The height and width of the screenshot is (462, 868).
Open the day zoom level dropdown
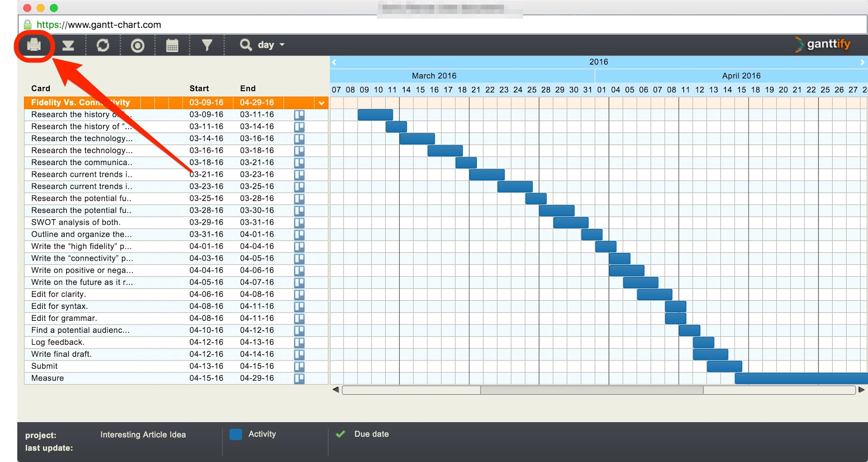pos(271,45)
